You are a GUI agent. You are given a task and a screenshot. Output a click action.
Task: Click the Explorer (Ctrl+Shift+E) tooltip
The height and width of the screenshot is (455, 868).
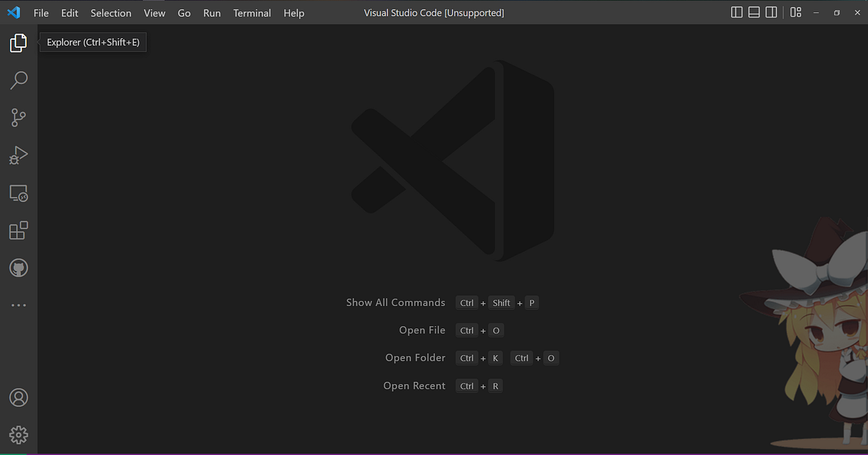pos(93,42)
